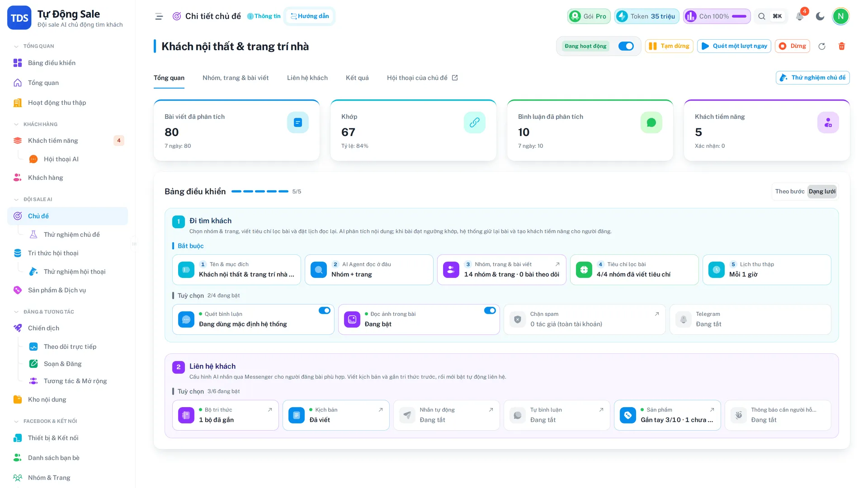
Task: Click the refresh icon beside Dừng
Action: pyautogui.click(x=822, y=46)
